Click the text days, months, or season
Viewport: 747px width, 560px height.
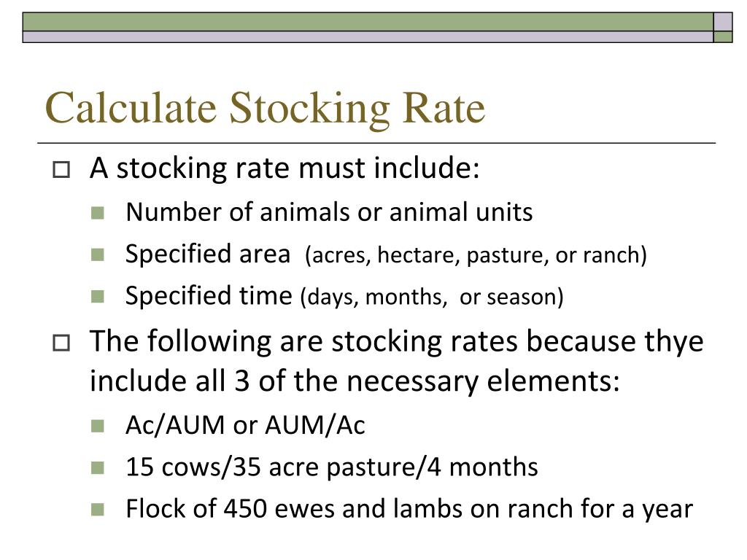click(x=432, y=297)
